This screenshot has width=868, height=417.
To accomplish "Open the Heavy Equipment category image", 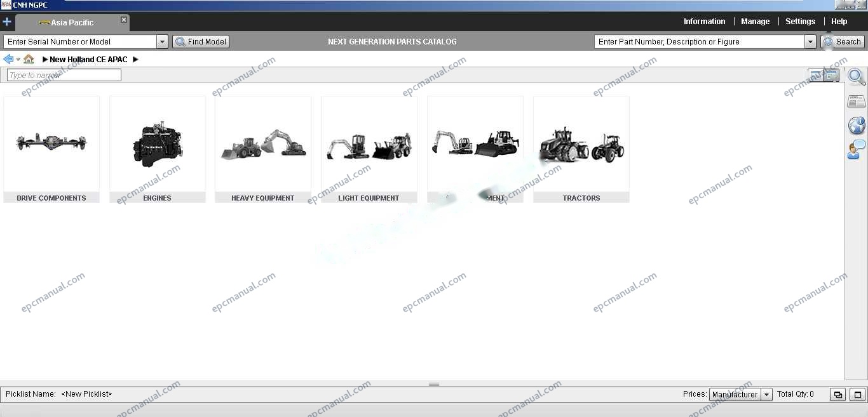I will [263, 144].
